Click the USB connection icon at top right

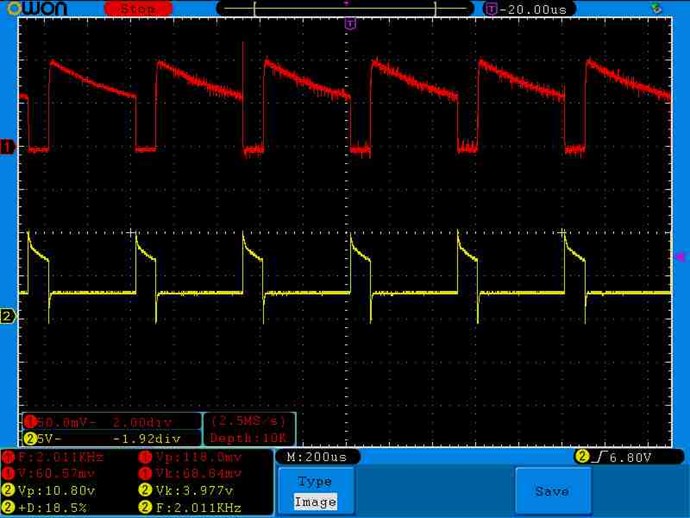pos(656,8)
